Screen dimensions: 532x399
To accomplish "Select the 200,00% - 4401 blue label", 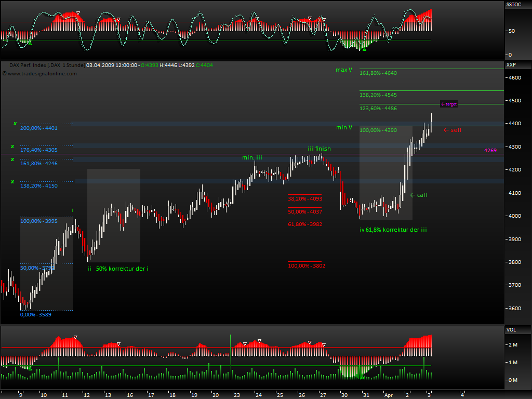I will click(38, 128).
